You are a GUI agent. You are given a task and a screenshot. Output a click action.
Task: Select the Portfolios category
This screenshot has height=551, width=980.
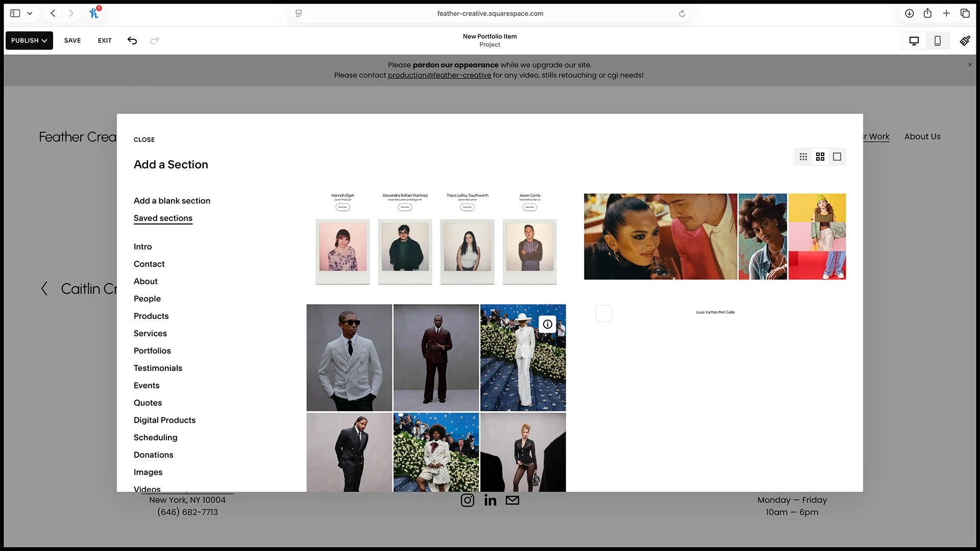(152, 350)
